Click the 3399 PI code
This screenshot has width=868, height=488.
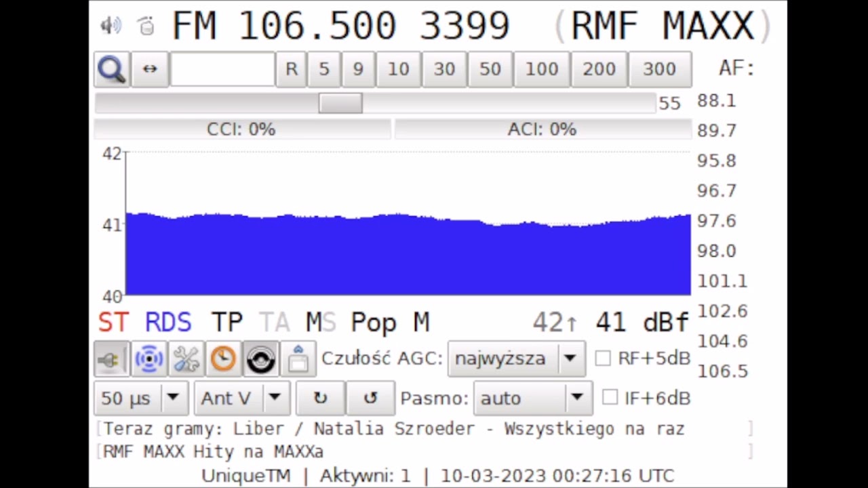(465, 26)
